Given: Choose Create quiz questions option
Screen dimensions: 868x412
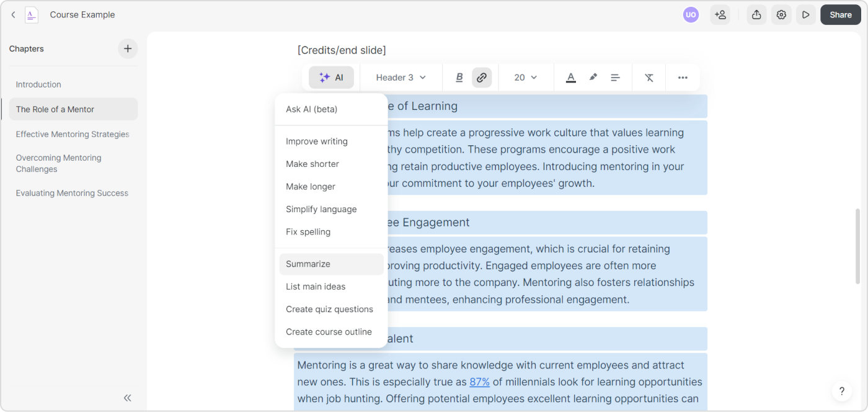Looking at the screenshot, I should click(331, 309).
